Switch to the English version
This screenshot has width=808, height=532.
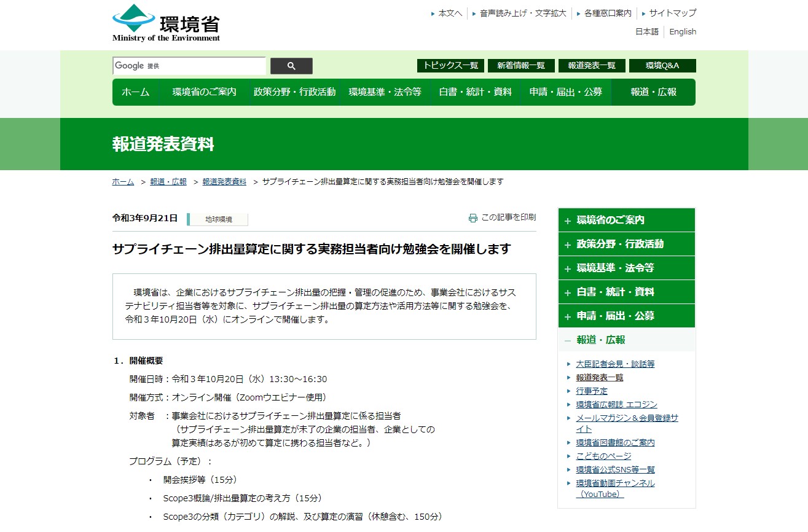point(682,31)
